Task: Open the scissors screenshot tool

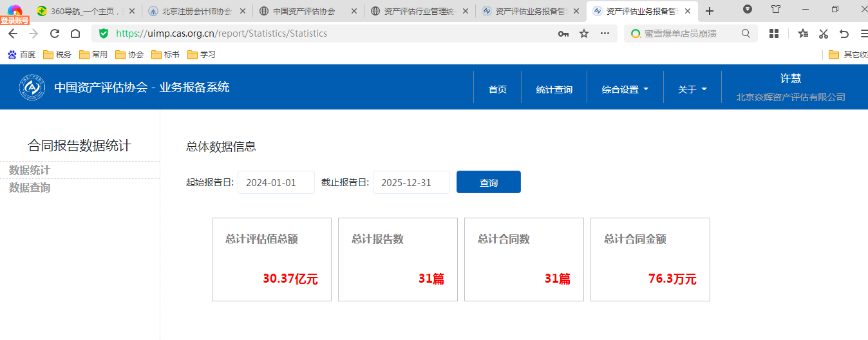Action: click(x=824, y=33)
